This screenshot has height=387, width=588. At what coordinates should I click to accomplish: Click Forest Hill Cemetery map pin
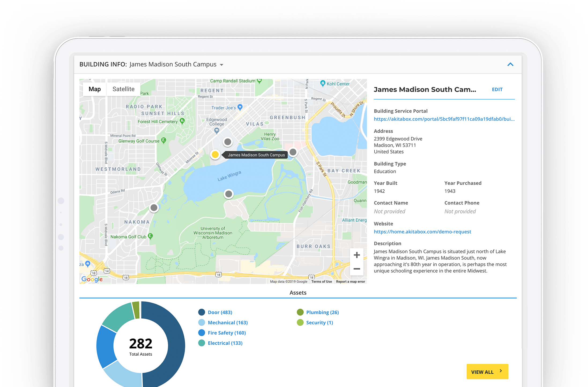point(182,121)
